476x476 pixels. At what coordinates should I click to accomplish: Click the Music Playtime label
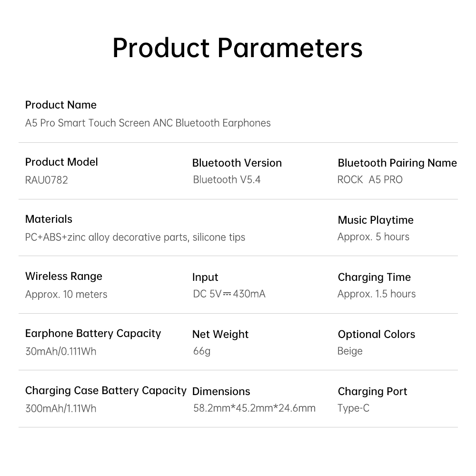click(376, 220)
